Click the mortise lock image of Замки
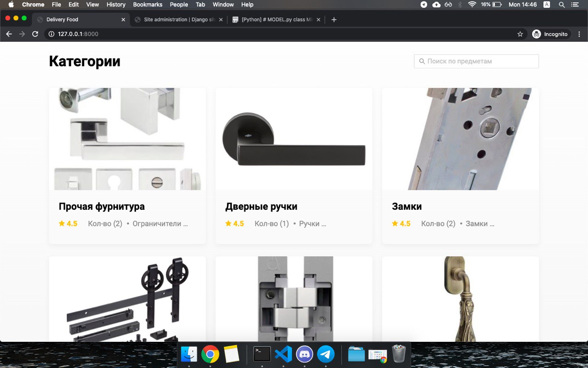The image size is (588, 368). pos(460,139)
